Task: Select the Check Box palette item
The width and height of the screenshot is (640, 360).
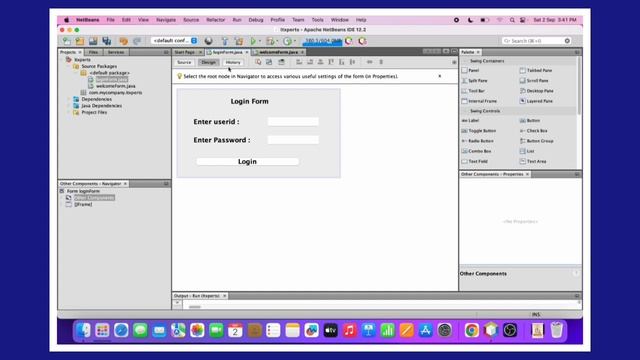Action: click(x=533, y=131)
